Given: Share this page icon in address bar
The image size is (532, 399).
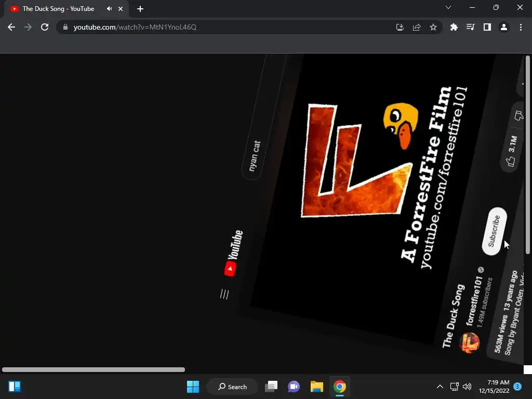Looking at the screenshot, I should click(x=417, y=27).
